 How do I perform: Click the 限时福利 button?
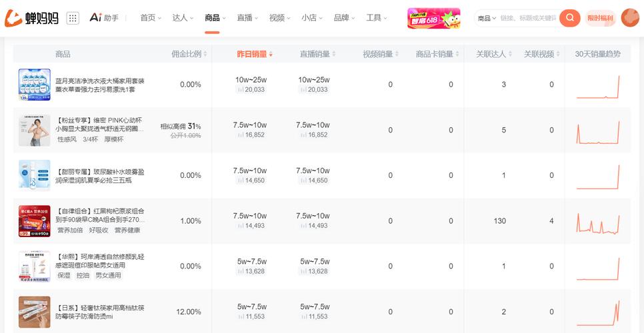[600, 18]
